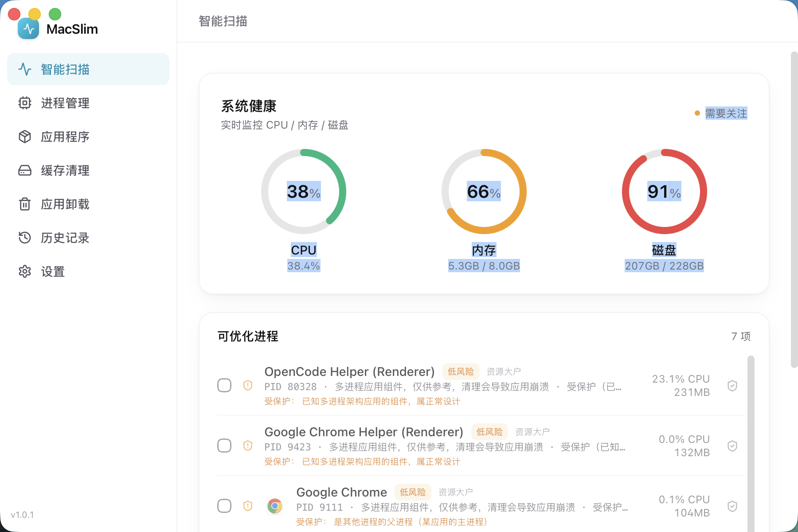Screen dimensions: 798x532
Task: Click warning shield icon for OpenCode Helper
Action: tap(248, 385)
